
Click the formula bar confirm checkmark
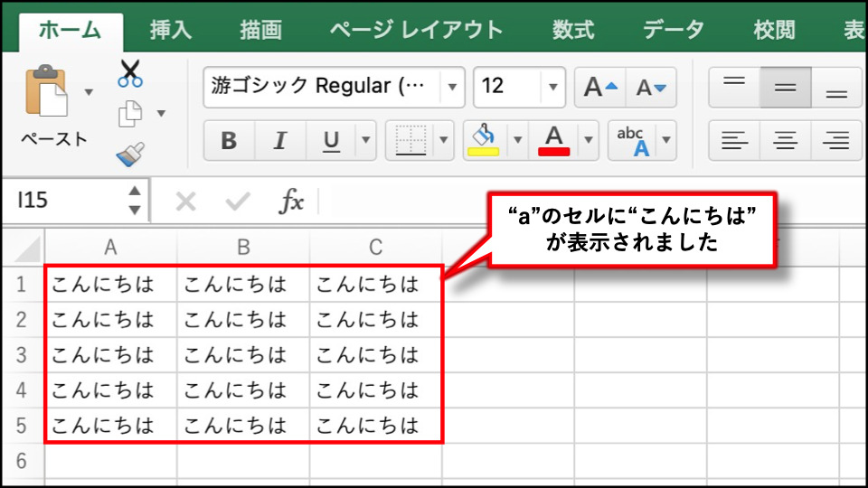(238, 202)
